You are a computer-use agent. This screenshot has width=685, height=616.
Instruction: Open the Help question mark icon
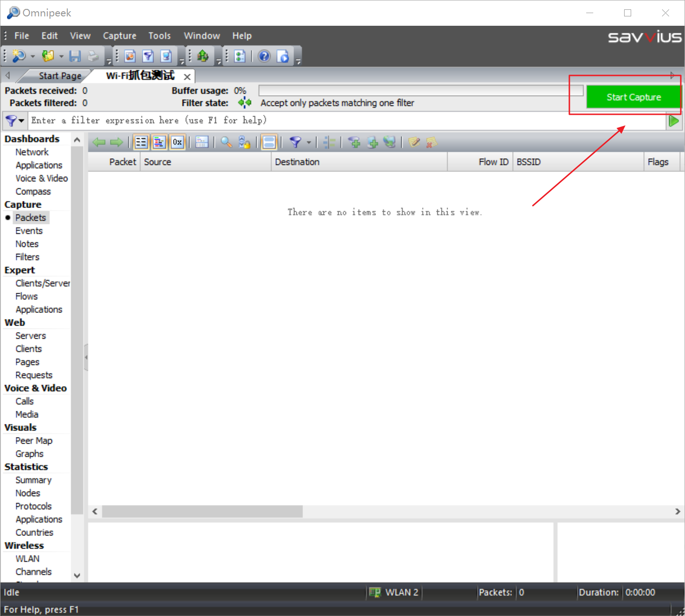pyautogui.click(x=265, y=56)
